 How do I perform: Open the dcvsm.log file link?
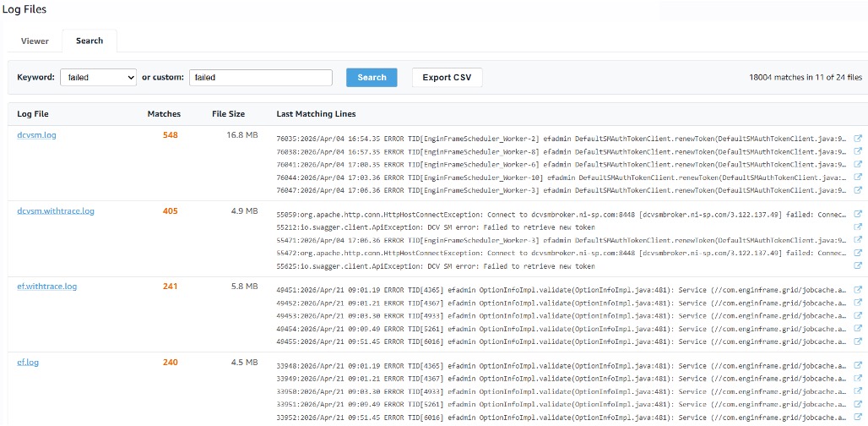tap(36, 135)
